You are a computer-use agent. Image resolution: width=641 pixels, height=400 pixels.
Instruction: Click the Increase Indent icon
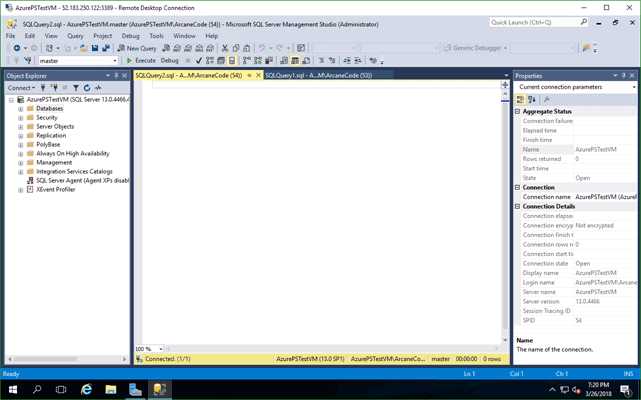tap(358, 61)
